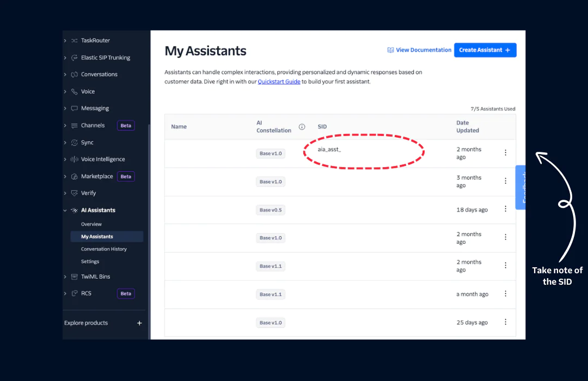The width and height of the screenshot is (588, 381).
Task: Click the Elastic SIP Trunking icon
Action: 74,57
